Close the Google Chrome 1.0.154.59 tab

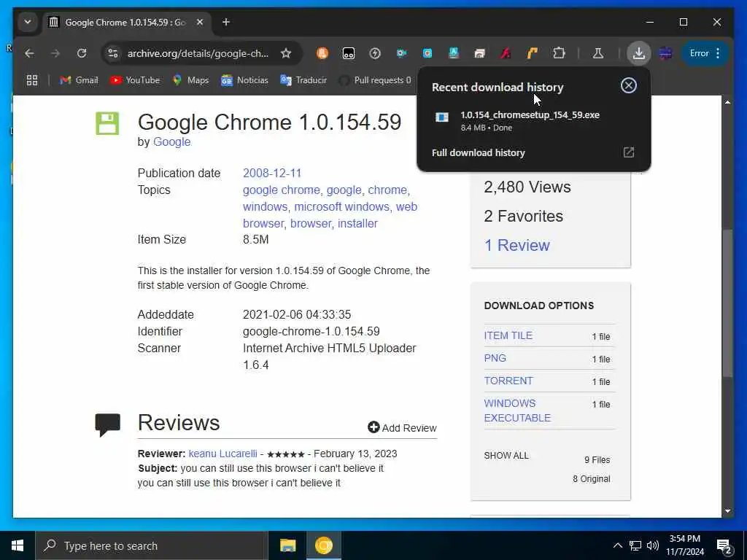(x=200, y=23)
